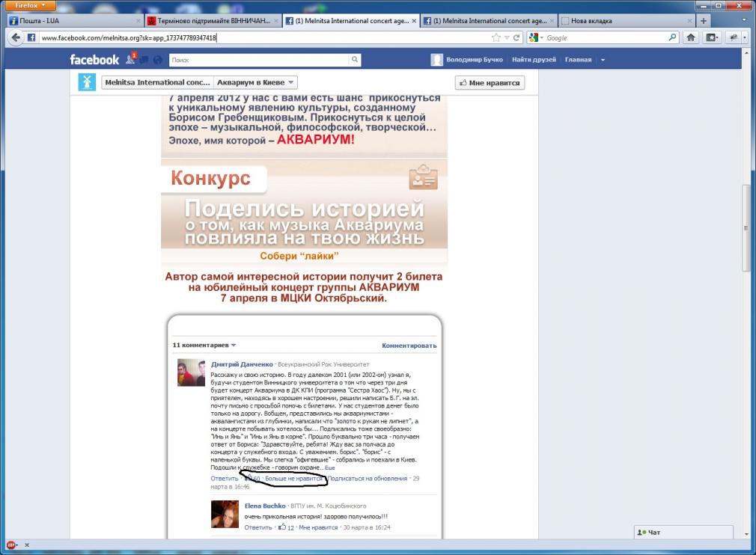Open a new tab with the plus button
This screenshot has width=756, height=555.
(x=704, y=21)
